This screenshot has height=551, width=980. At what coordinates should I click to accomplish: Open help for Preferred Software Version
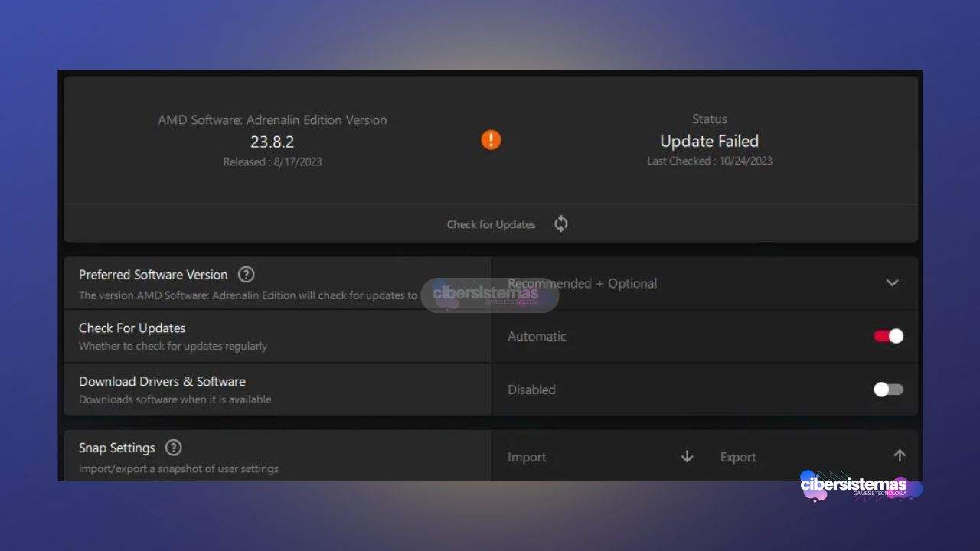(x=246, y=275)
